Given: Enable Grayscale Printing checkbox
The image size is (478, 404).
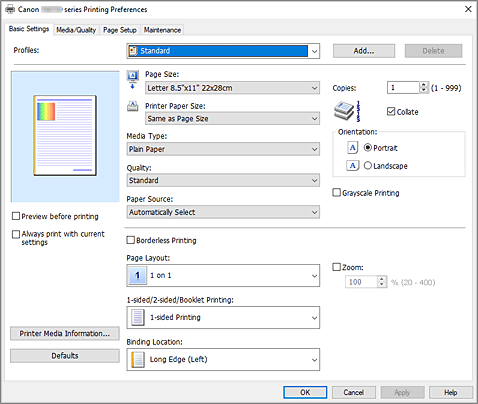Looking at the screenshot, I should [337, 193].
